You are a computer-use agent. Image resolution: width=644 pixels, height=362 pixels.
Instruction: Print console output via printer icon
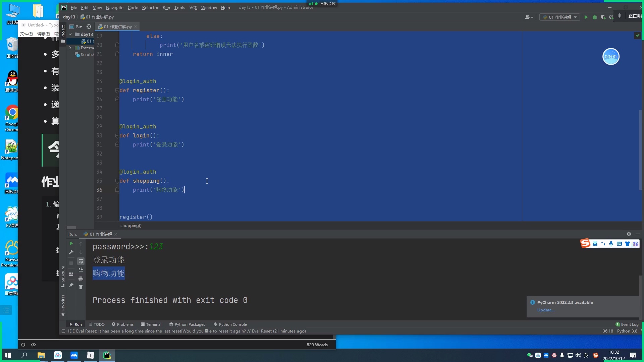pyautogui.click(x=81, y=279)
